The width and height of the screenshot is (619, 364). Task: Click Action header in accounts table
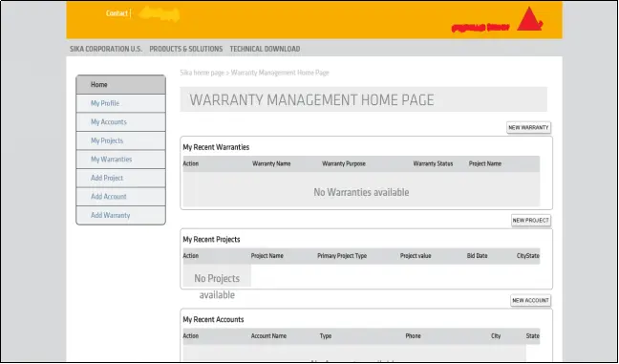(x=191, y=336)
